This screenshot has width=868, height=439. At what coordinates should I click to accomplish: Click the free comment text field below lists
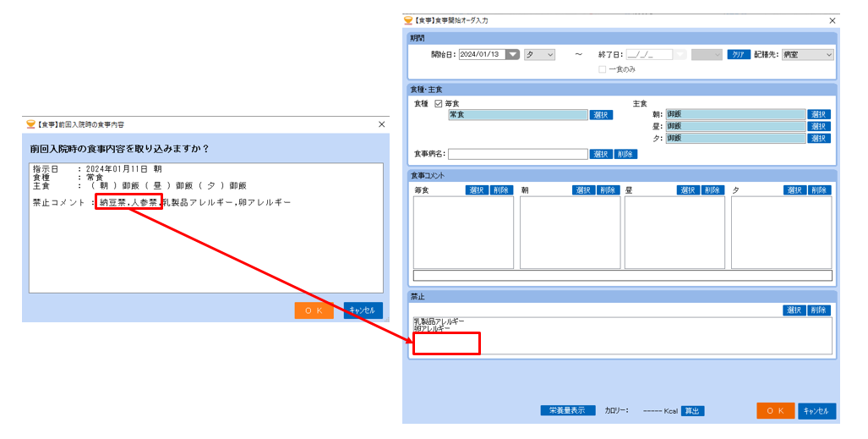(x=623, y=276)
